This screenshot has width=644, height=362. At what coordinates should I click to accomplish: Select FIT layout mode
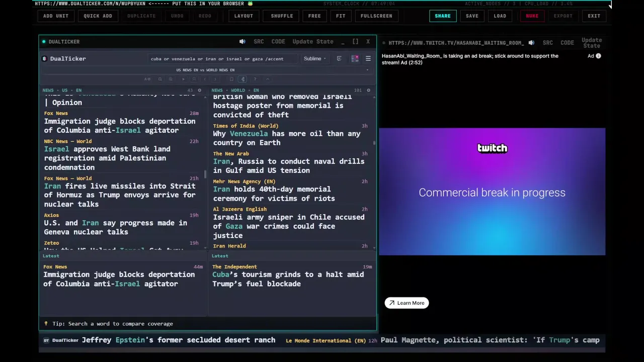(x=341, y=16)
